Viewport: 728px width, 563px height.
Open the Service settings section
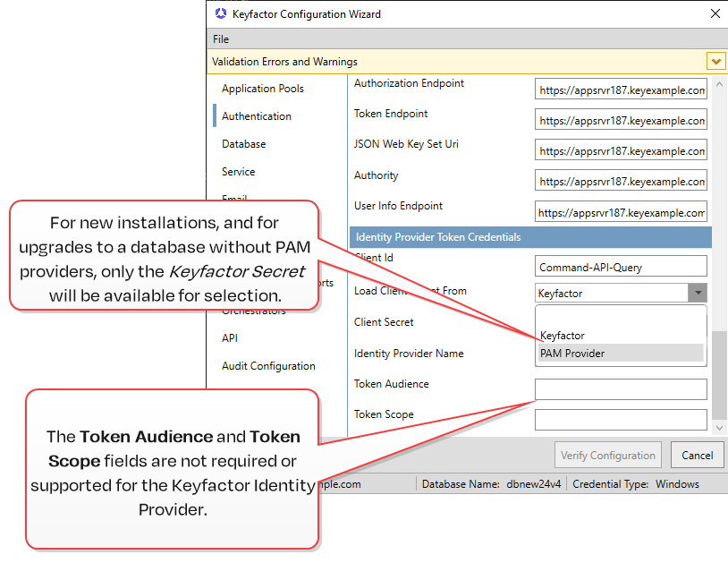click(x=238, y=172)
